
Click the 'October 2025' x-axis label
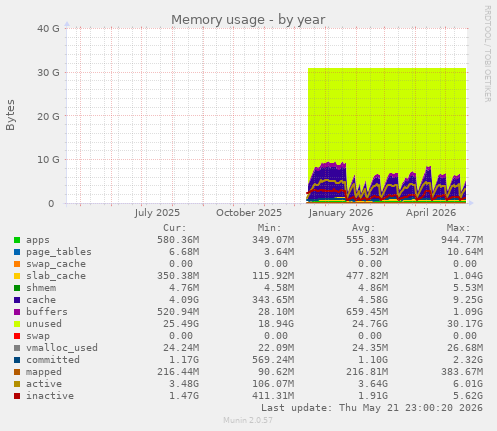coord(249,213)
